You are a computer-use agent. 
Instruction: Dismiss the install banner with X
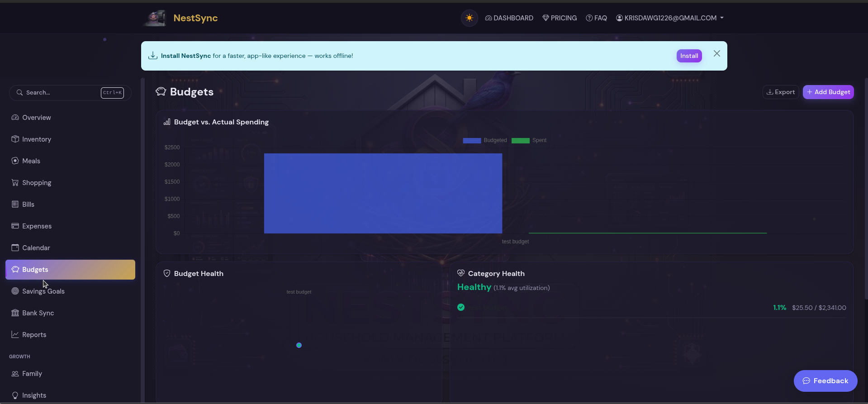click(716, 53)
